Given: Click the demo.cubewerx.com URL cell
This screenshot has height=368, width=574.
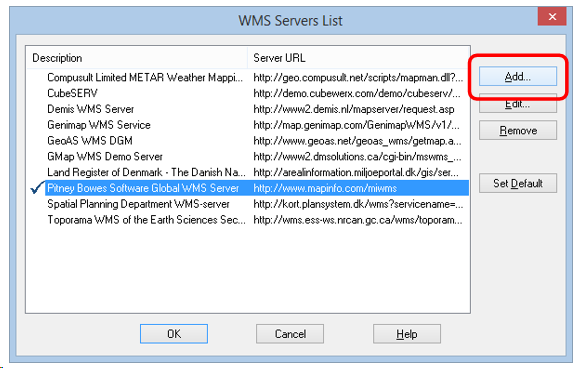Looking at the screenshot, I should (x=357, y=93).
